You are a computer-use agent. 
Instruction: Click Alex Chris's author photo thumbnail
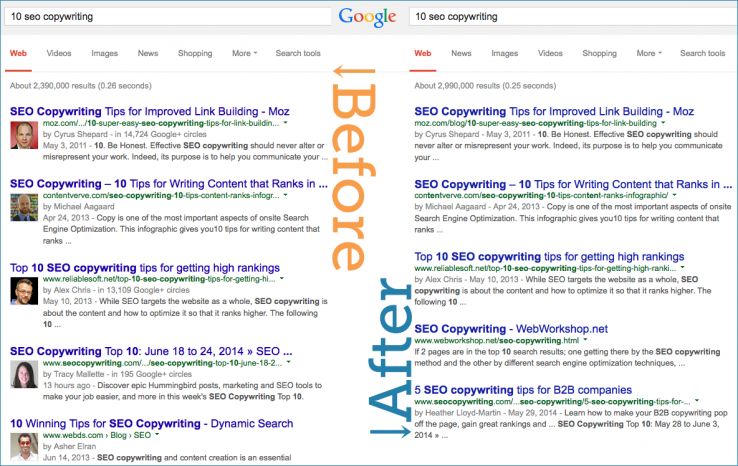[24, 289]
